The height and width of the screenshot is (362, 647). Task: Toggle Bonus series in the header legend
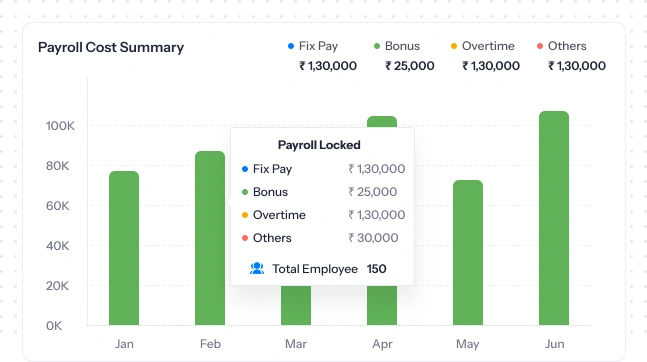click(397, 46)
